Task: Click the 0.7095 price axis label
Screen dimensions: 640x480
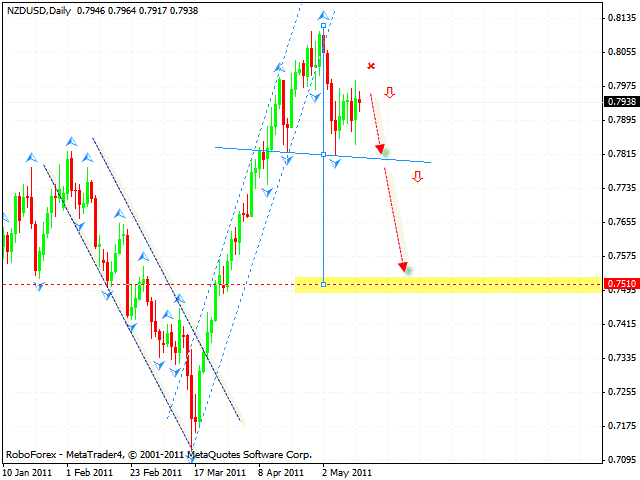Action: [x=620, y=460]
